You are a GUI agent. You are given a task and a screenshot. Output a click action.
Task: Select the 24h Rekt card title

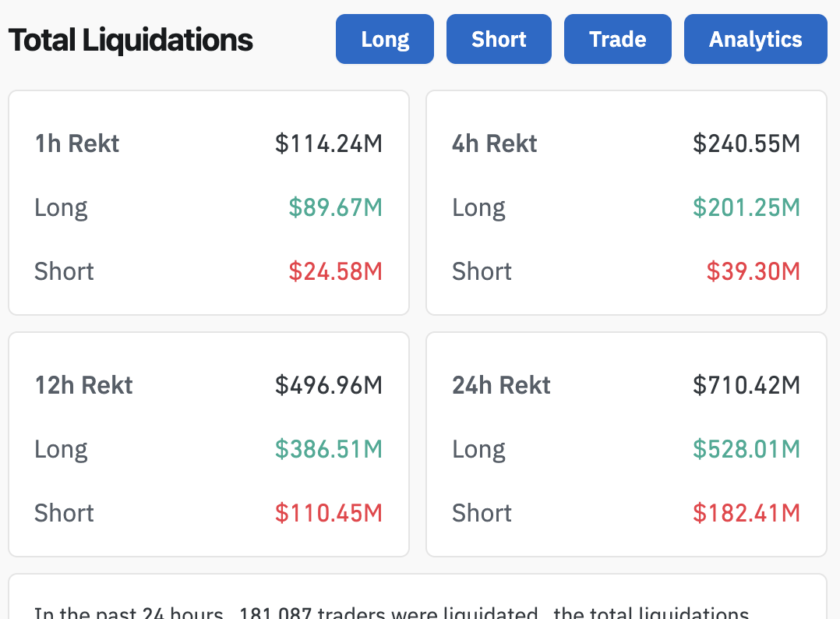click(502, 385)
